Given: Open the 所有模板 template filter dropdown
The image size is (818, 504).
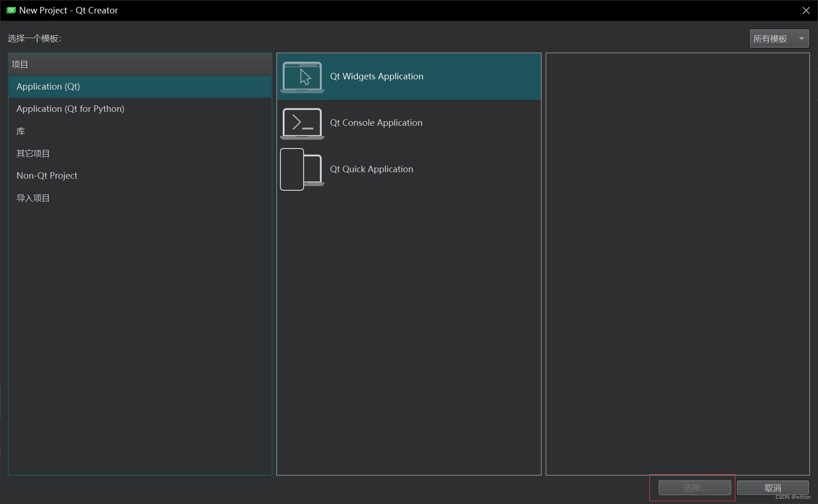Looking at the screenshot, I should tap(779, 39).
